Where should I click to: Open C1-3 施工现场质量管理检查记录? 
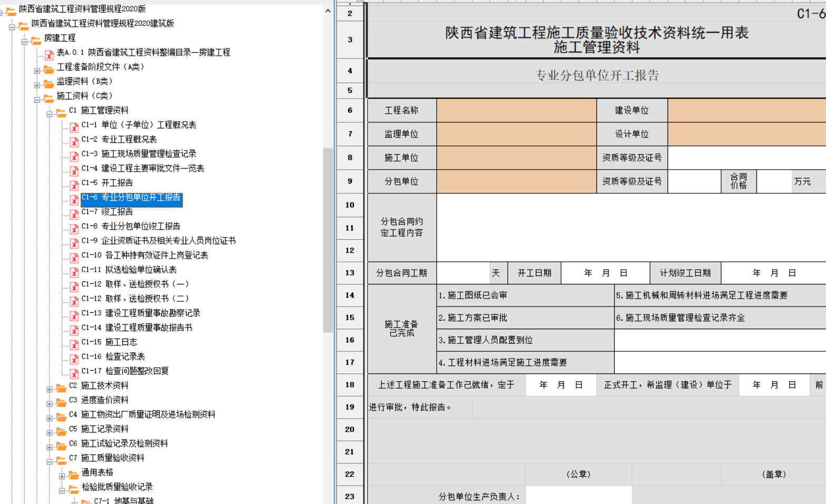coord(139,154)
